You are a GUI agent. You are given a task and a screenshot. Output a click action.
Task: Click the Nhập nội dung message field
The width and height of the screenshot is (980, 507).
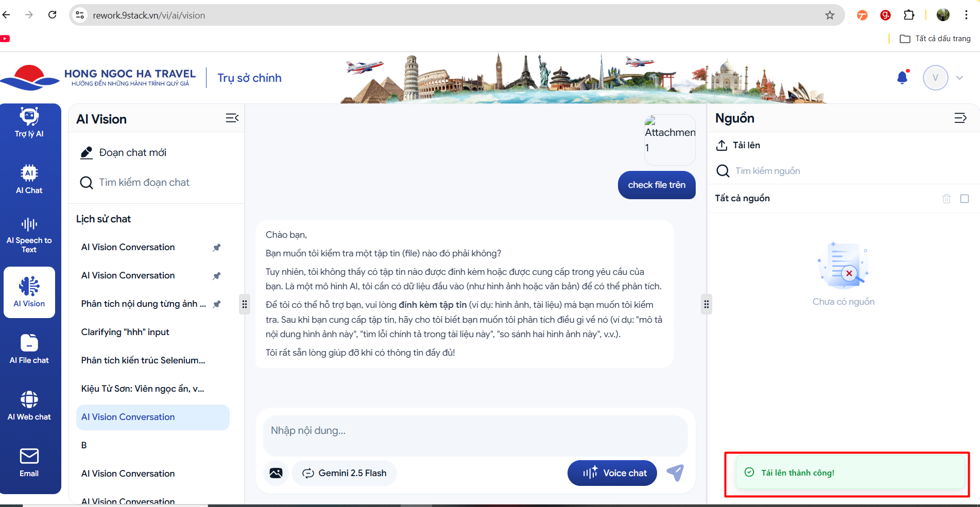pyautogui.click(x=475, y=431)
